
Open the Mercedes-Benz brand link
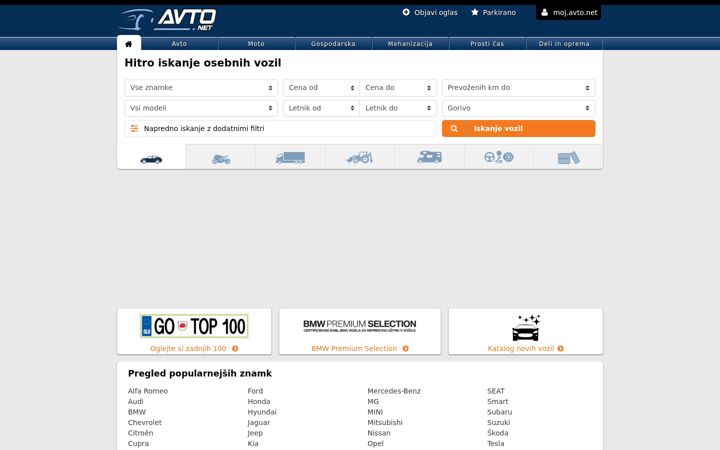click(x=394, y=391)
